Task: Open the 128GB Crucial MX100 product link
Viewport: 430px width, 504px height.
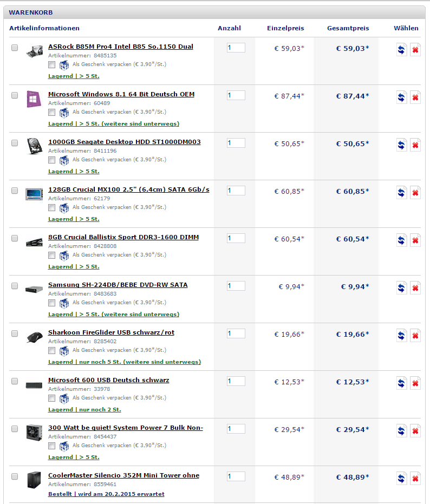Action: pos(128,189)
